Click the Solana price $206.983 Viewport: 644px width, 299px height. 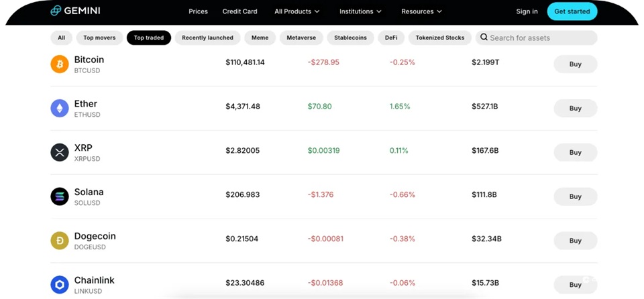pyautogui.click(x=242, y=194)
